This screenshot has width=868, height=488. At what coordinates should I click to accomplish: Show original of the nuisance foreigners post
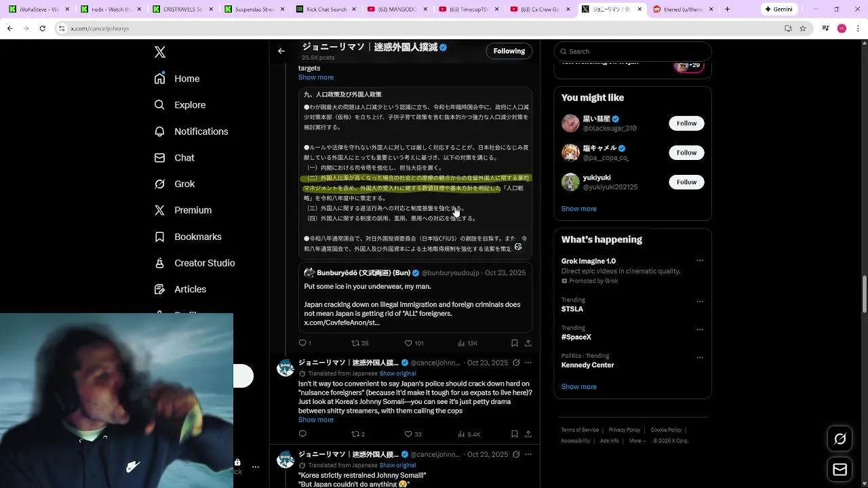click(397, 373)
